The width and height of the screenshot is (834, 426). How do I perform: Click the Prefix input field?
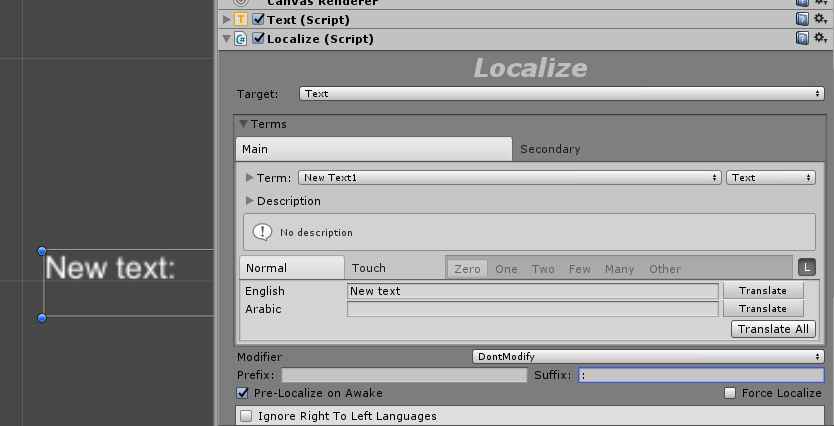[x=404, y=376]
